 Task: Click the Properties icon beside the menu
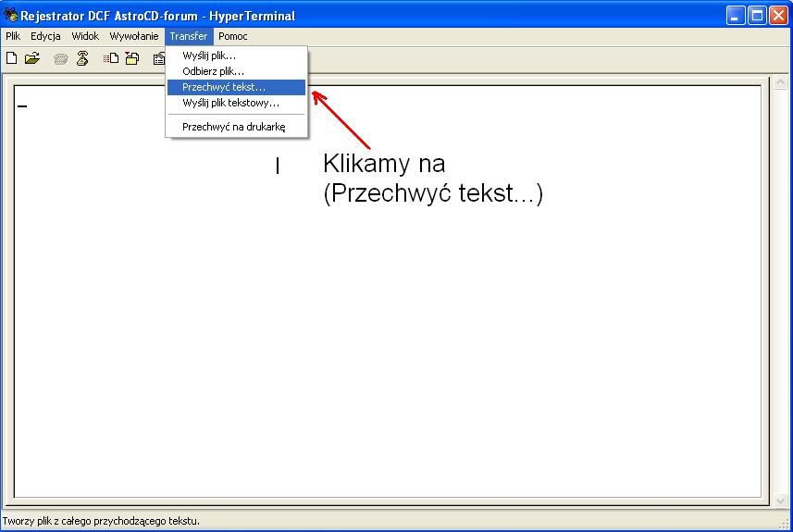click(x=159, y=58)
